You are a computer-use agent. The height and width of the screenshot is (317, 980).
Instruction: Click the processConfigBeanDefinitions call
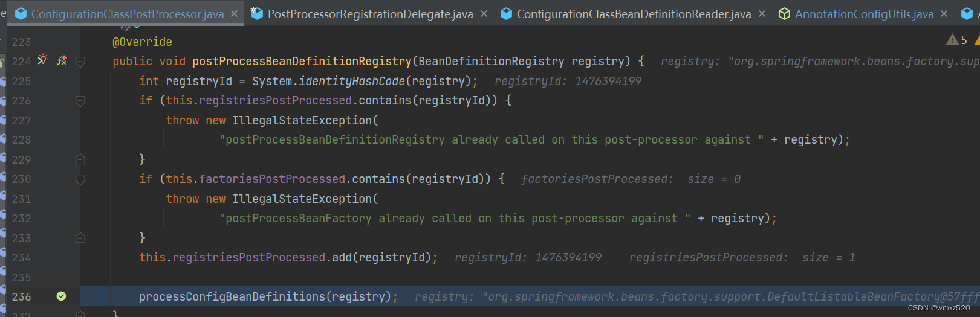click(x=232, y=296)
